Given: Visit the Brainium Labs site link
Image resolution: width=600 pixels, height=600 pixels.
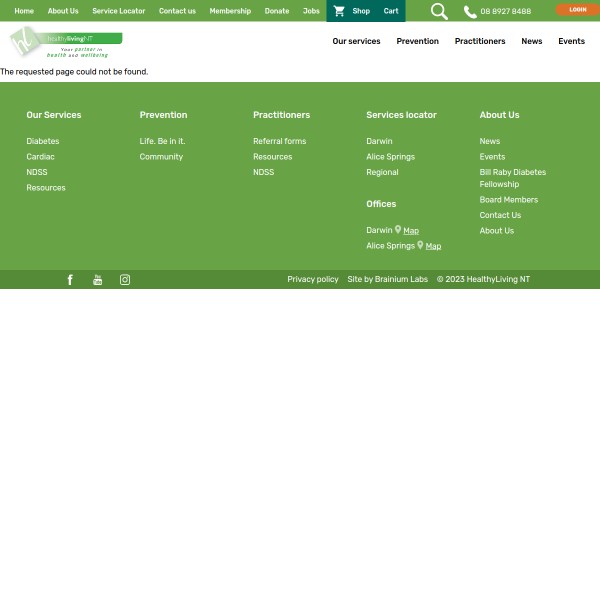Looking at the screenshot, I should [x=387, y=279].
